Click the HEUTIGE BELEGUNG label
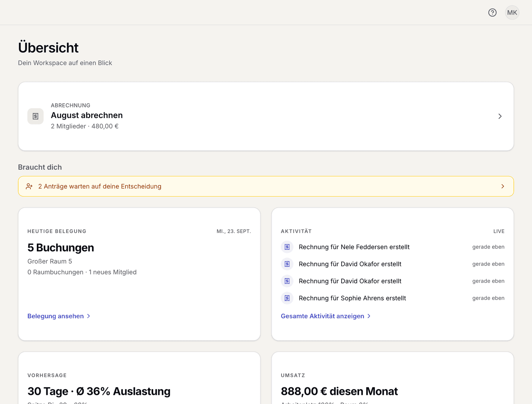 57,231
